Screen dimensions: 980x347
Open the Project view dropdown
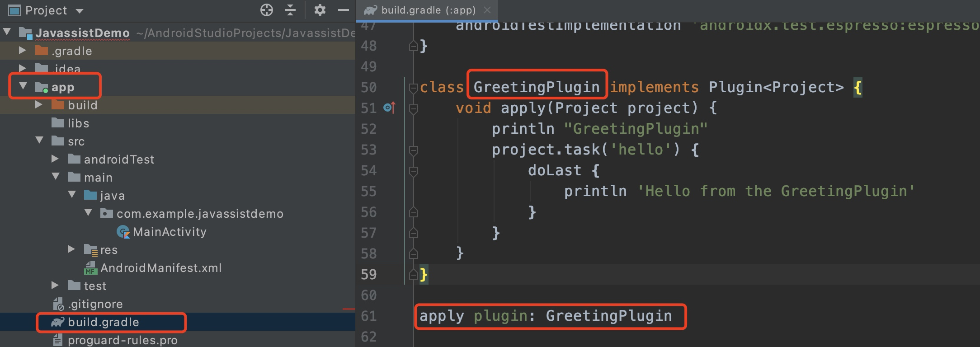pos(80,11)
